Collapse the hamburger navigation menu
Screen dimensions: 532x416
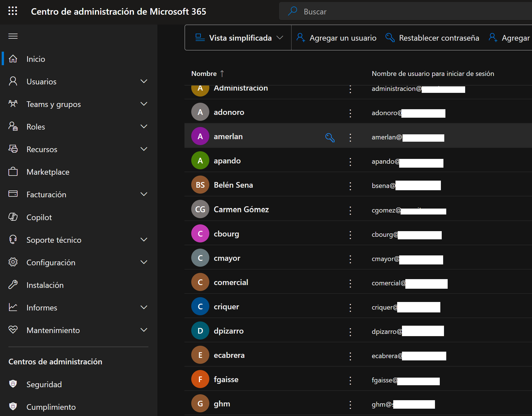[13, 36]
